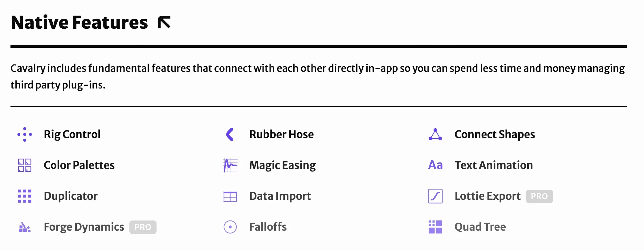Screen dimensions: 644x251
Task: Open the Native Features arrow icon
Action: click(164, 23)
